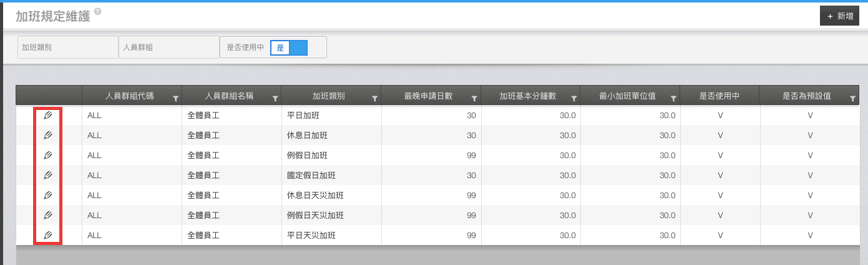Edit the 休息日加班 row with pencil icon
The width and height of the screenshot is (868, 265).
tap(48, 136)
